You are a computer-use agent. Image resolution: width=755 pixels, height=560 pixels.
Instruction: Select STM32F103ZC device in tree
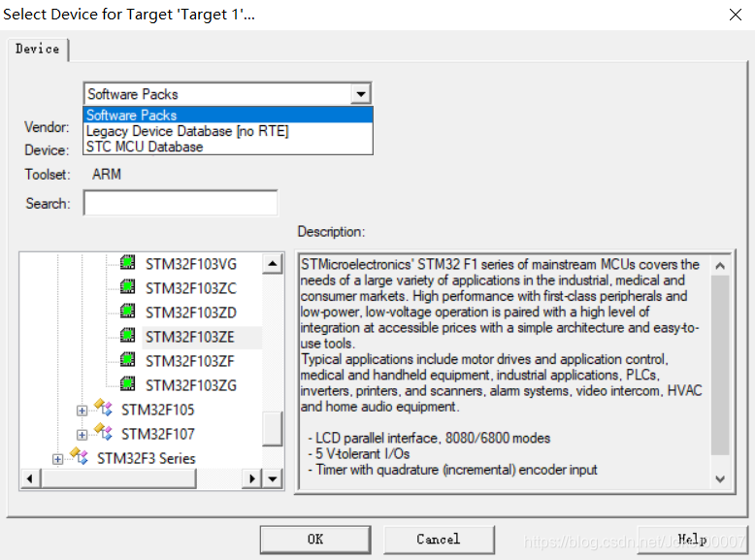191,288
